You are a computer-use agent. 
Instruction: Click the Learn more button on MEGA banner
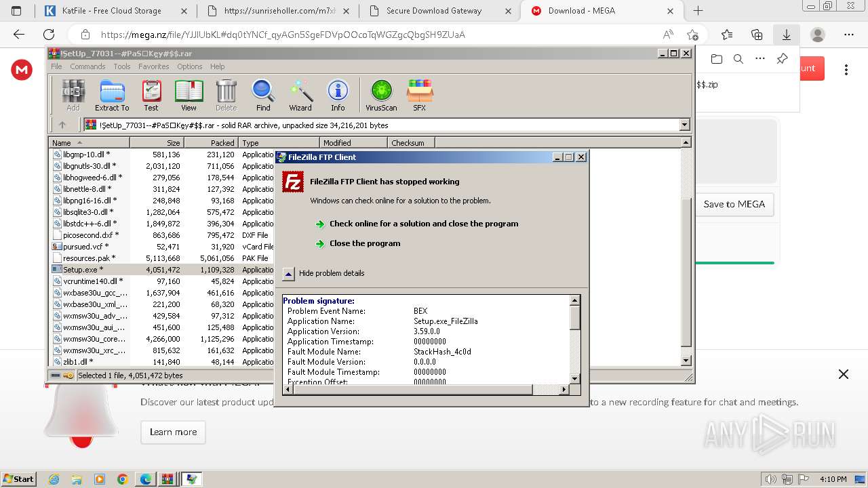[173, 432]
